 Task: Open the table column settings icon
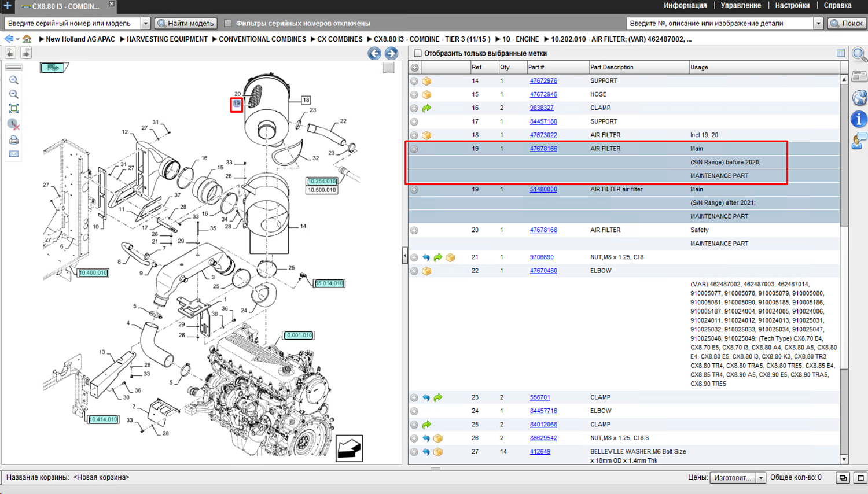click(x=841, y=53)
